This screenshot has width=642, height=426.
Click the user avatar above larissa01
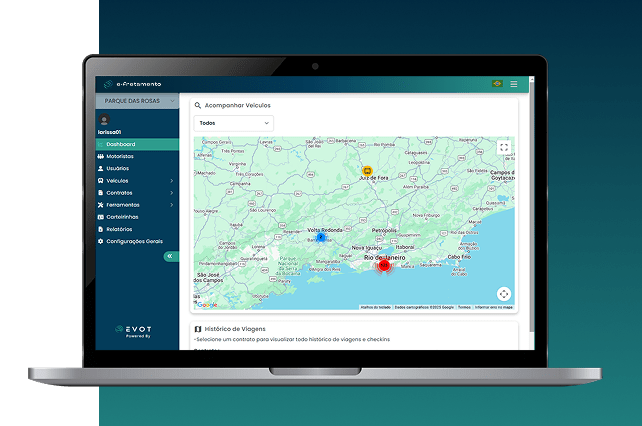[104, 120]
